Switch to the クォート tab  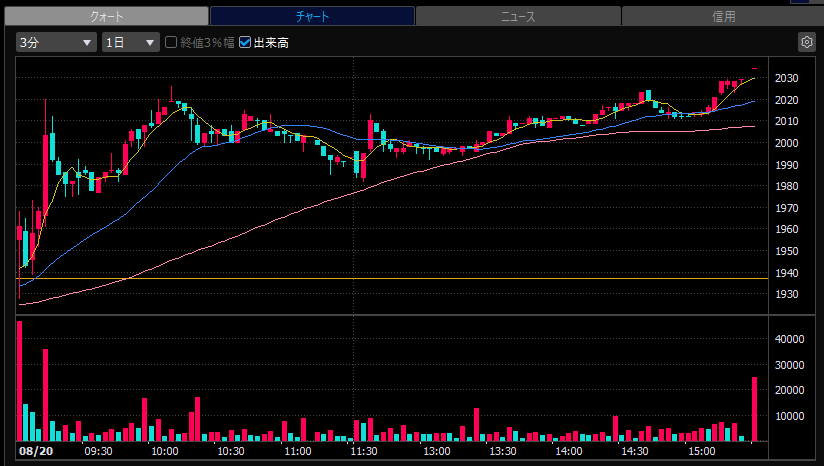107,16
